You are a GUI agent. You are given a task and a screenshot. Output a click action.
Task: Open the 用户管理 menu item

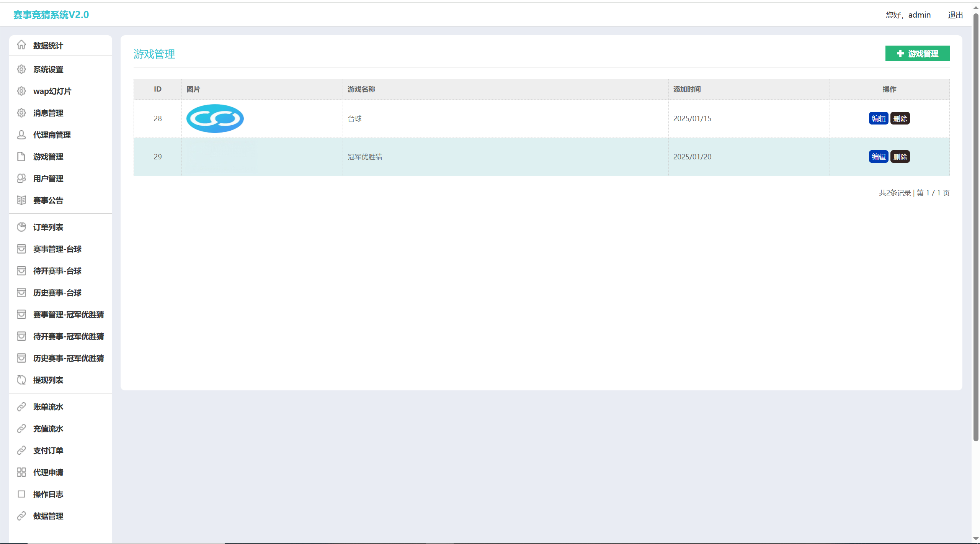click(48, 179)
